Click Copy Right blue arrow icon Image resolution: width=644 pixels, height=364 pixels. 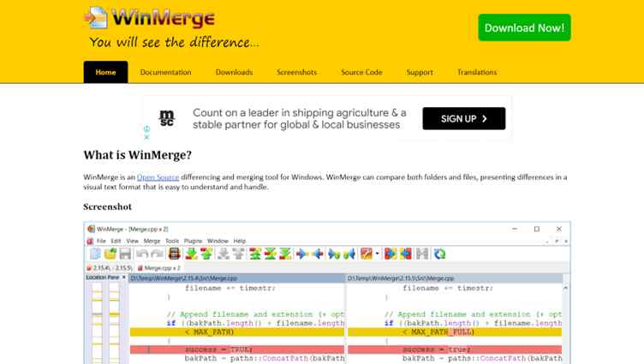(x=302, y=254)
